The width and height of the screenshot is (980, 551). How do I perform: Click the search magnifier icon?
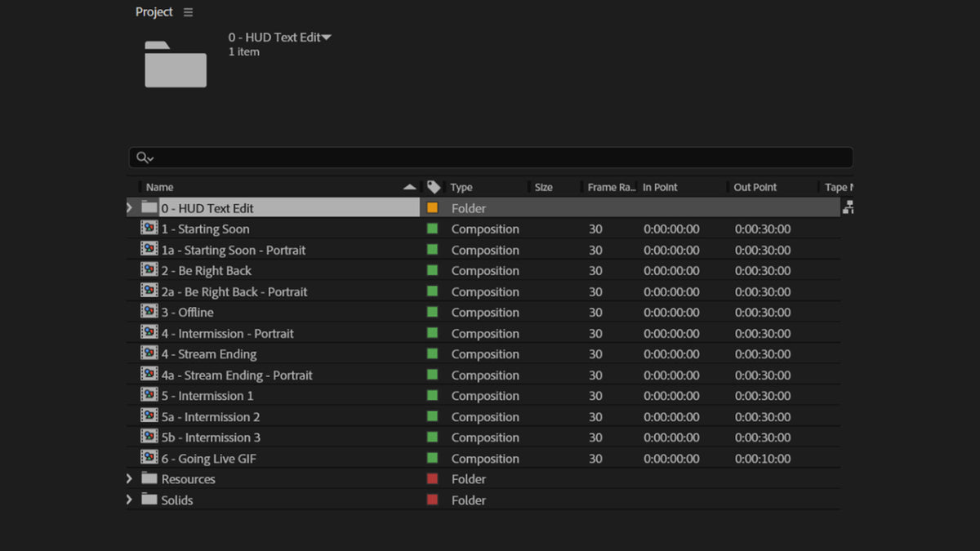point(143,158)
